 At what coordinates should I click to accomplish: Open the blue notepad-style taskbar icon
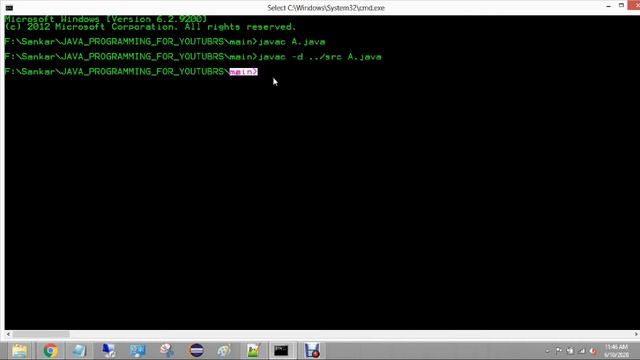(x=79, y=350)
